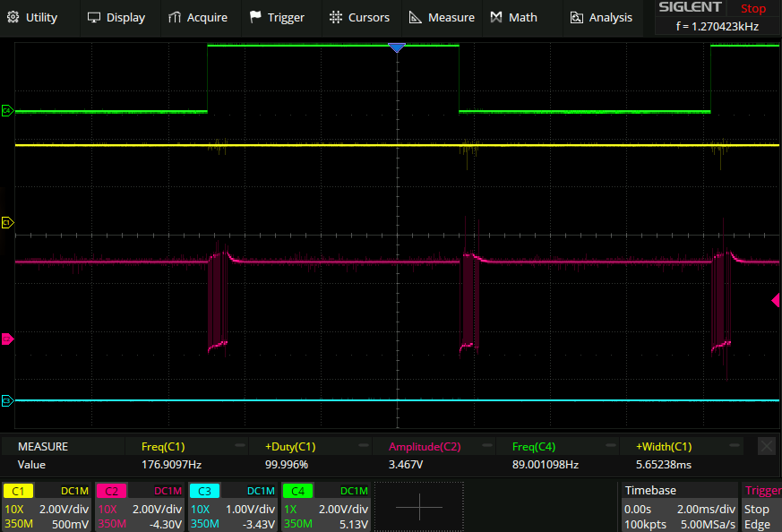Select the pink C2 ground marker on left edge
Image resolution: width=782 pixels, height=532 pixels.
click(x=7, y=339)
